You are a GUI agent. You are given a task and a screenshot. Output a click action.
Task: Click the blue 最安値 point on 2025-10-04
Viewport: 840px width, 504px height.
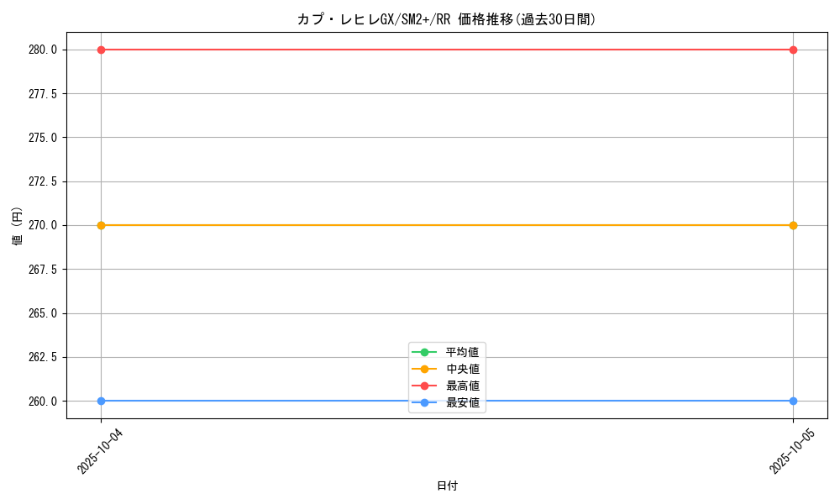tap(101, 401)
